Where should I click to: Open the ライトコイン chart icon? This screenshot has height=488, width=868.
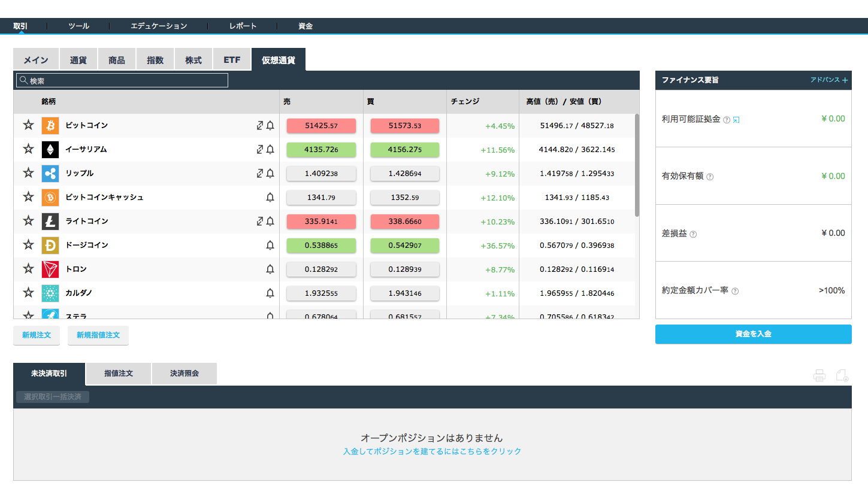coord(259,221)
